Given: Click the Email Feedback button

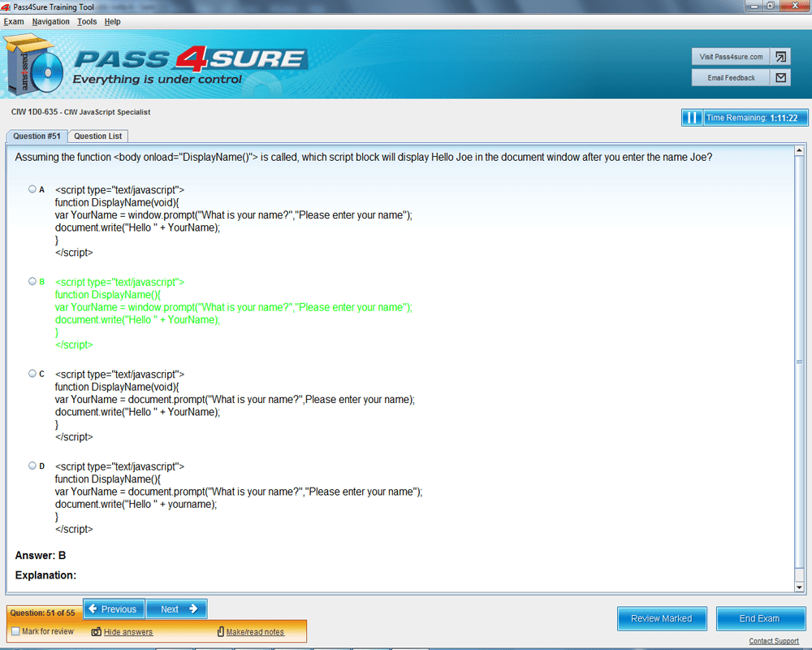Looking at the screenshot, I should 731,78.
